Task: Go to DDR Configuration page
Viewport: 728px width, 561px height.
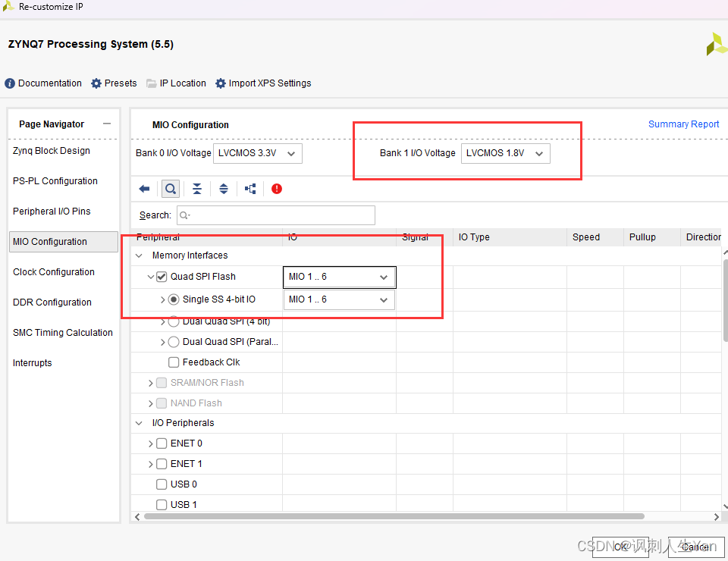Action: point(52,302)
